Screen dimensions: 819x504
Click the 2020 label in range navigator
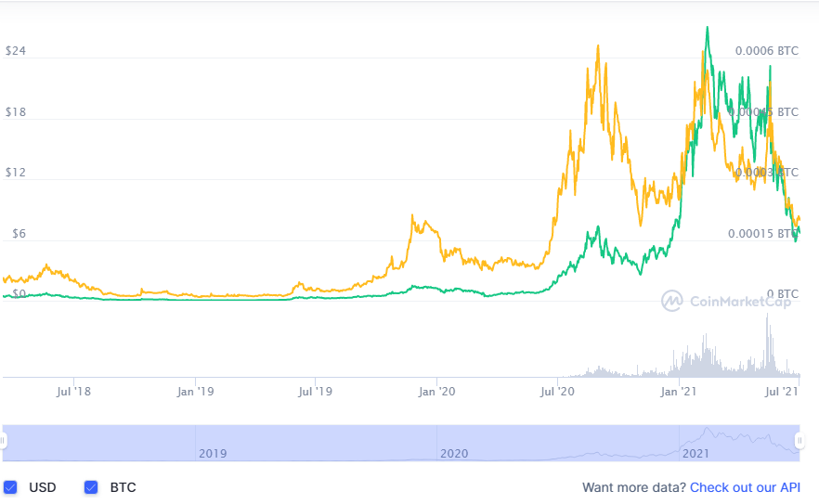pyautogui.click(x=454, y=453)
